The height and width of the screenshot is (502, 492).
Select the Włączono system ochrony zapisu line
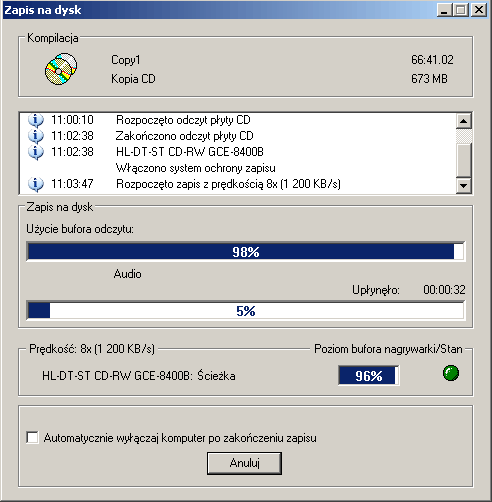click(196, 168)
